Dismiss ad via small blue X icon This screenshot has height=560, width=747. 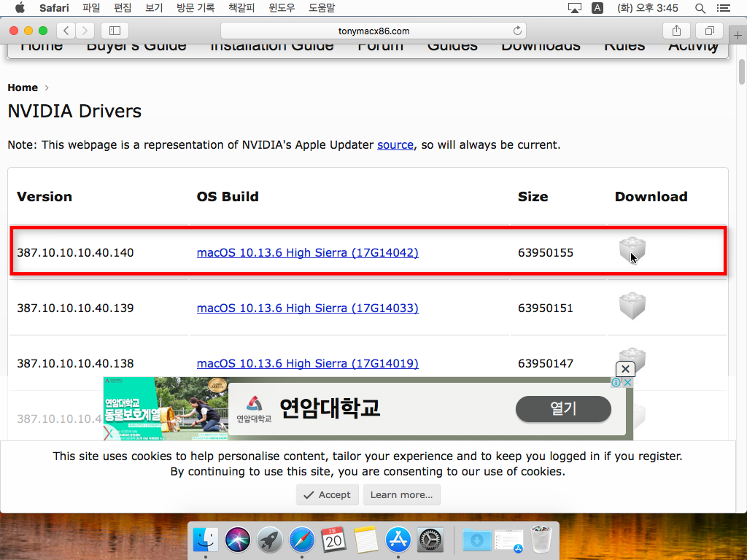coord(628,382)
